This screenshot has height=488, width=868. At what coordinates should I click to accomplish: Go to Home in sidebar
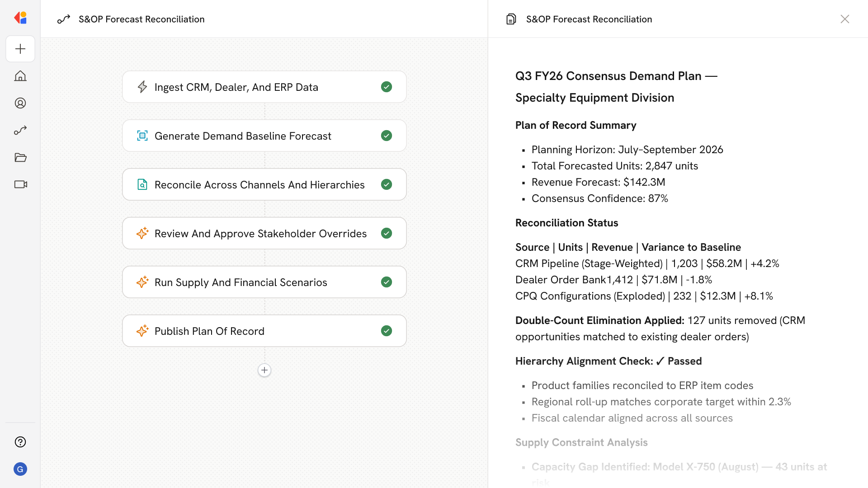click(20, 76)
